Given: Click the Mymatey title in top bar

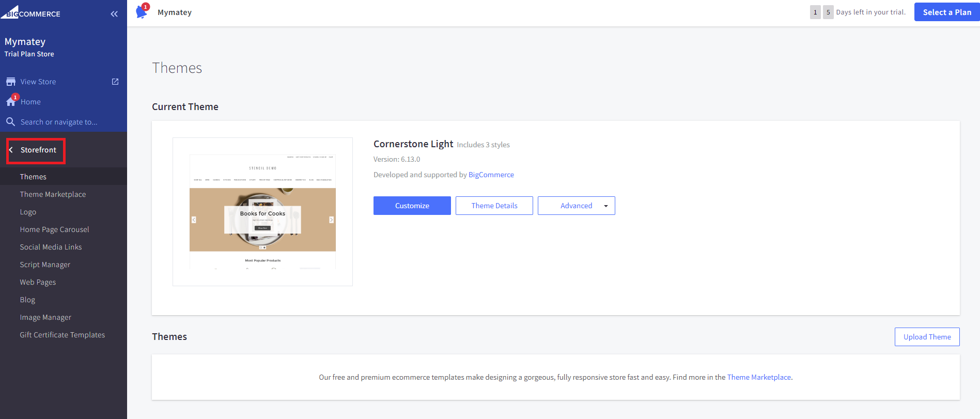Looking at the screenshot, I should pyautogui.click(x=175, y=12).
